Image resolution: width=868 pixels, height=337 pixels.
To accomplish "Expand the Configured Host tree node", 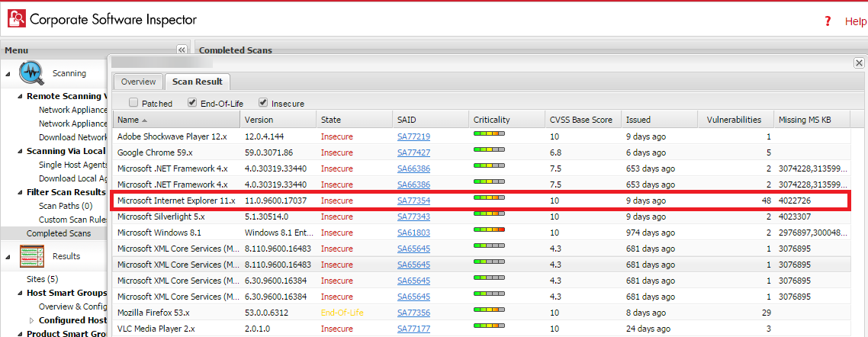I will [x=31, y=320].
